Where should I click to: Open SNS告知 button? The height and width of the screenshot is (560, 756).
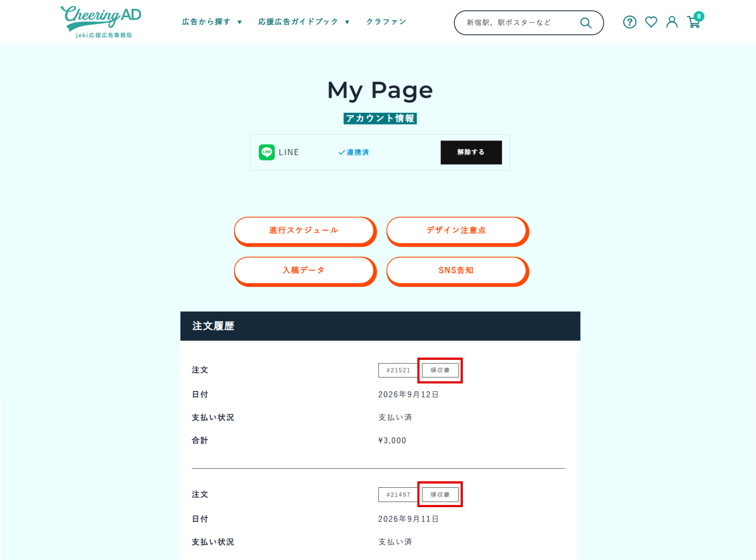click(457, 271)
